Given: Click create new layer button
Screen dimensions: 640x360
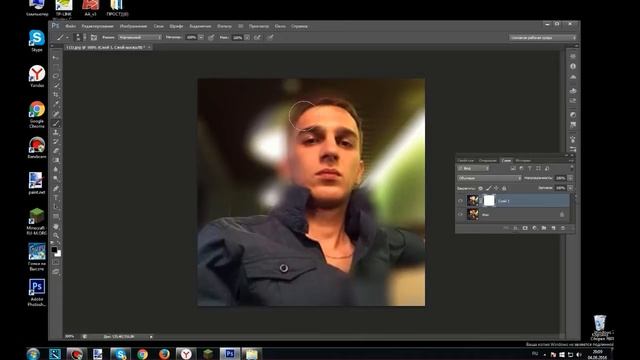Looking at the screenshot, I should 553,228.
